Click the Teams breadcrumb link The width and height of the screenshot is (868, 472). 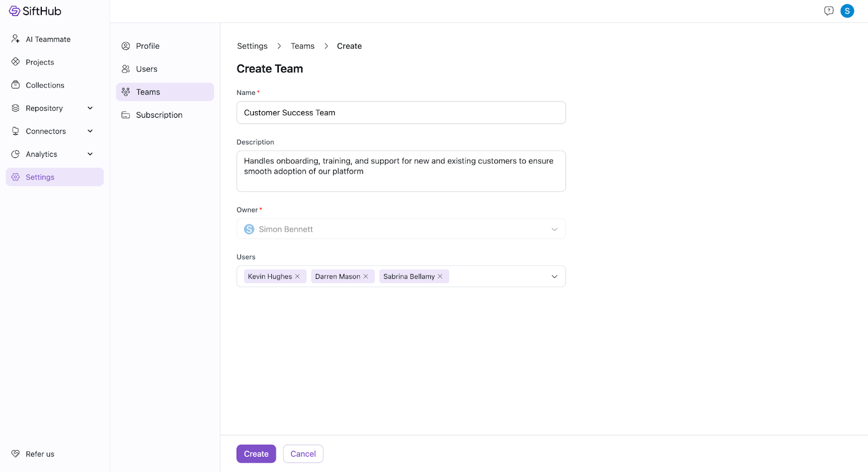[302, 46]
